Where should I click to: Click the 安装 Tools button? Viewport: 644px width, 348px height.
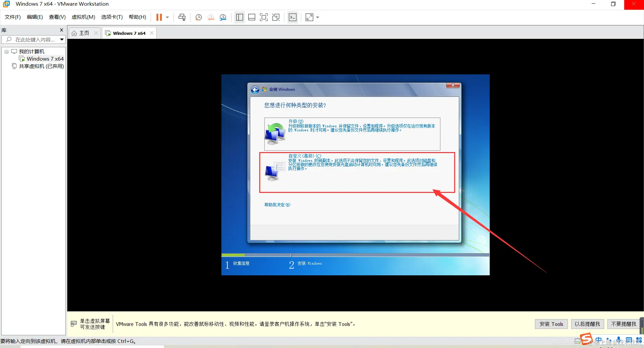(x=551, y=324)
